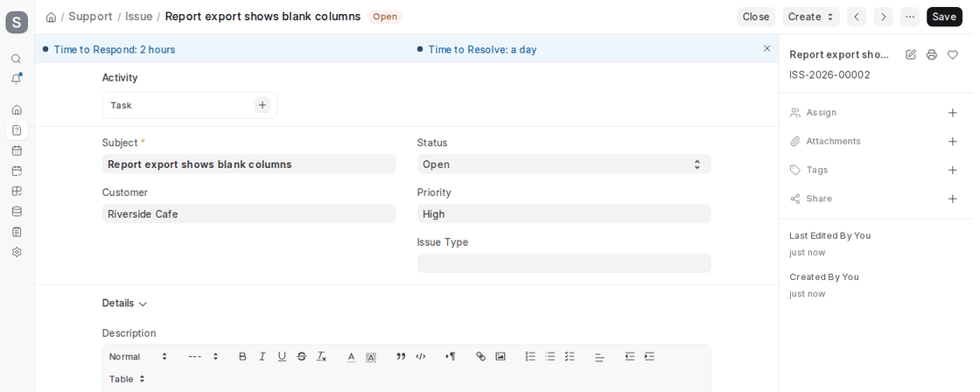
Task: Open the Normal heading style dropdown
Action: [x=138, y=356]
